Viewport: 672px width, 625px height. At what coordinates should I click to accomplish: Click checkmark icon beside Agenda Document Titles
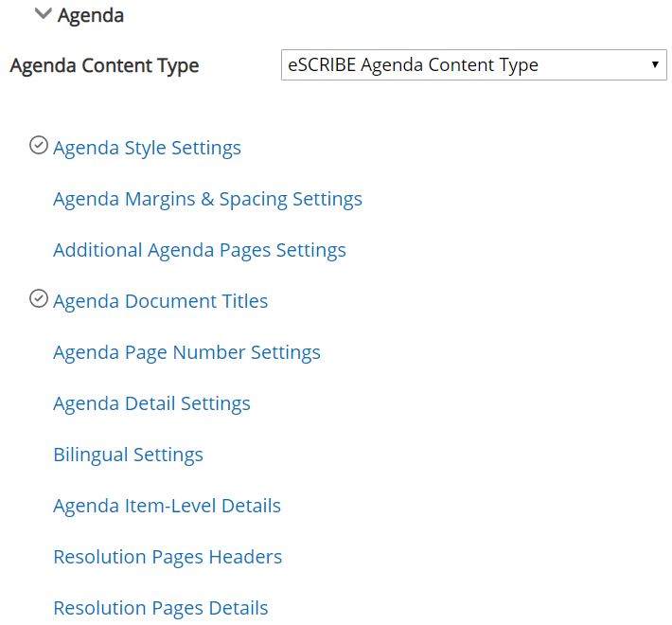coord(39,298)
